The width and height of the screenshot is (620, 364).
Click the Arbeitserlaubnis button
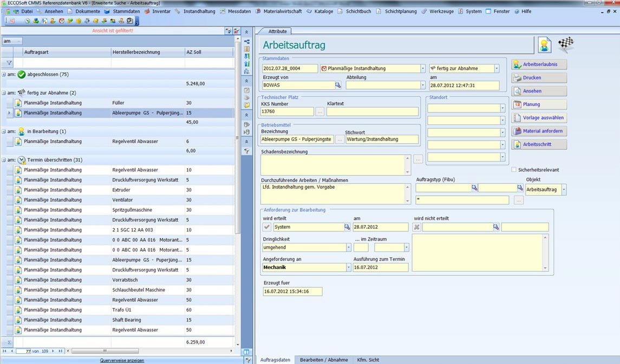coord(539,64)
